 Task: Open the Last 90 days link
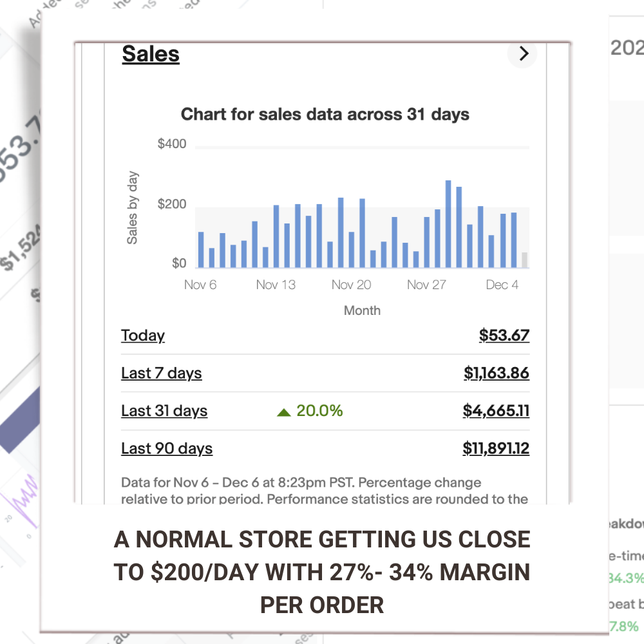167,449
